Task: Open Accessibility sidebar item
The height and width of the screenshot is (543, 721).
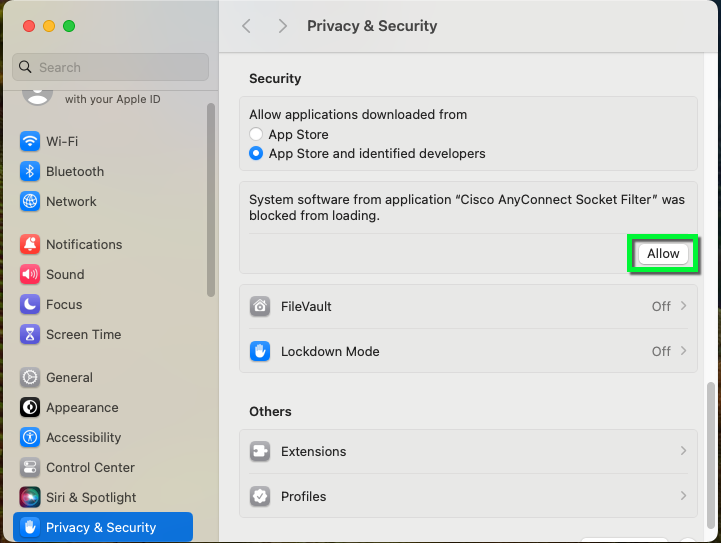Action: [x=83, y=437]
